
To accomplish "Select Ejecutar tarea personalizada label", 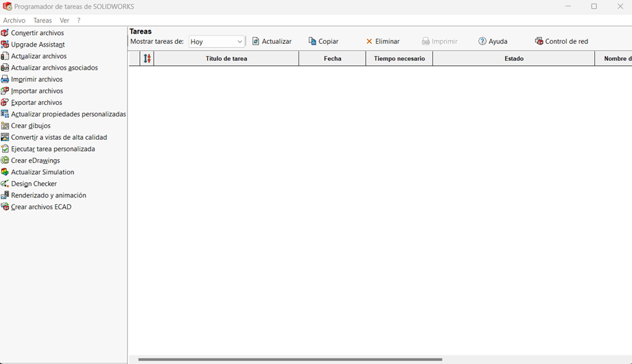I will click(x=53, y=149).
